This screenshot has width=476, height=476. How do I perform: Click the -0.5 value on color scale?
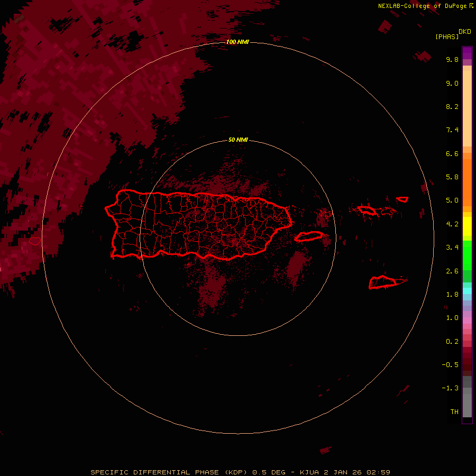pyautogui.click(x=450, y=365)
